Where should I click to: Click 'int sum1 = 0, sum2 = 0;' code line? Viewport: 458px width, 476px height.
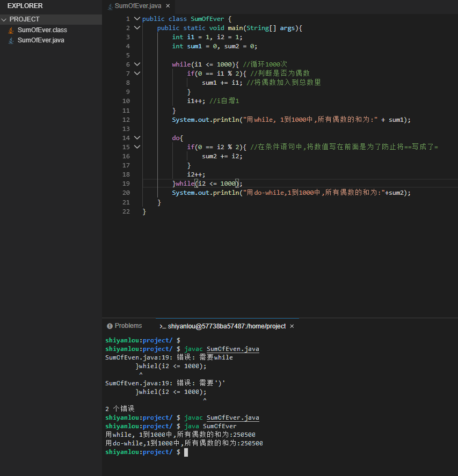click(x=215, y=47)
